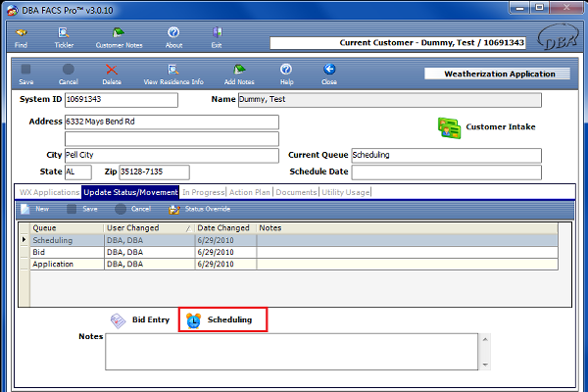588x392 pixels.
Task: Close the Weatherization Application form
Action: click(x=329, y=74)
